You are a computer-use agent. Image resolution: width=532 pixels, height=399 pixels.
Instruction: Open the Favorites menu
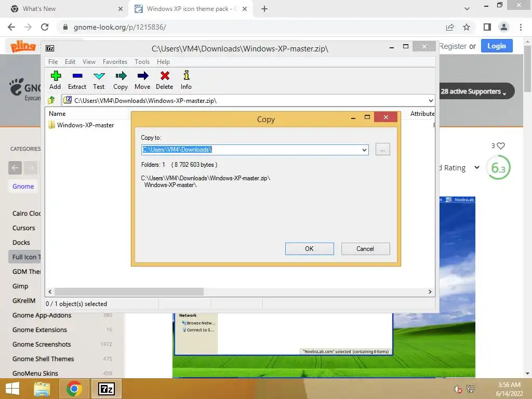(115, 62)
